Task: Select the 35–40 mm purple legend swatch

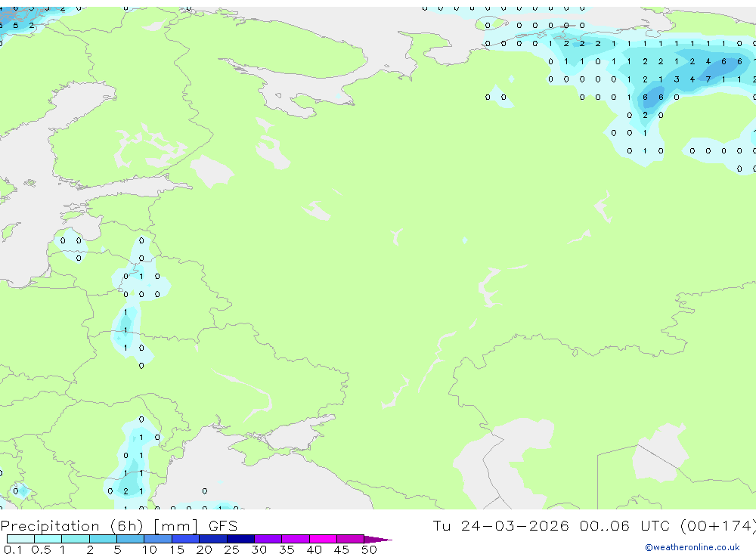Action: pyautogui.click(x=296, y=539)
